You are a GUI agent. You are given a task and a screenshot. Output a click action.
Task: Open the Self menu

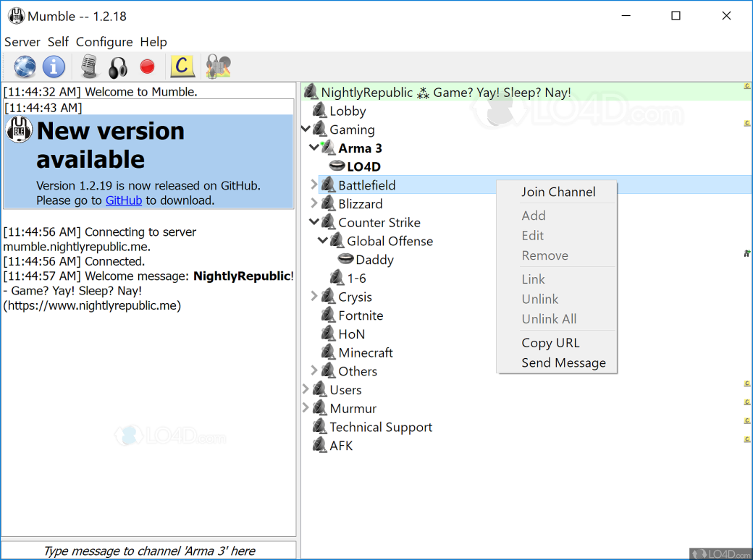pyautogui.click(x=58, y=42)
